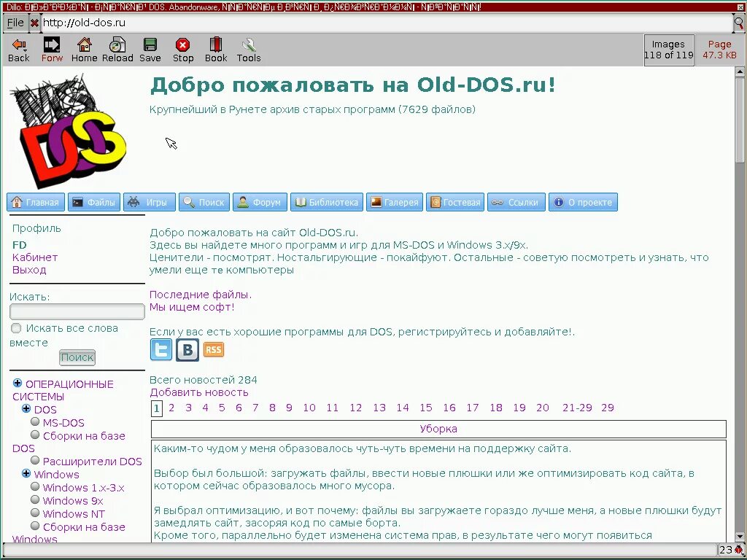Click the Forw forward button
This screenshot has width=747, height=560.
click(52, 50)
